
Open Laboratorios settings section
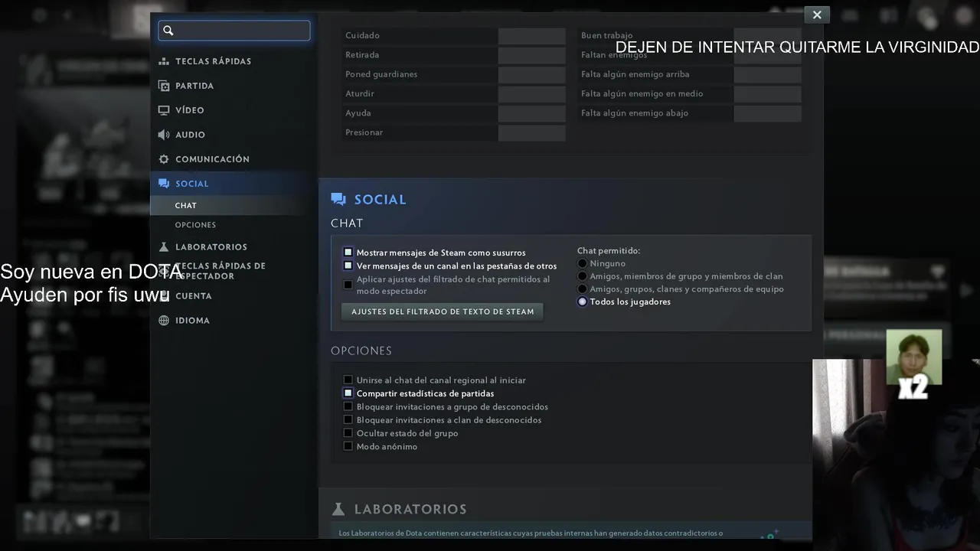tap(211, 247)
